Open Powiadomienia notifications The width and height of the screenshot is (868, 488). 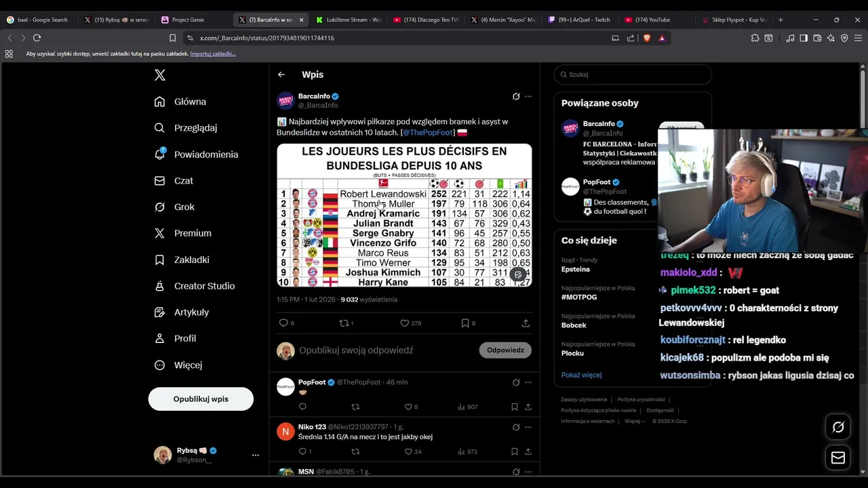196,155
